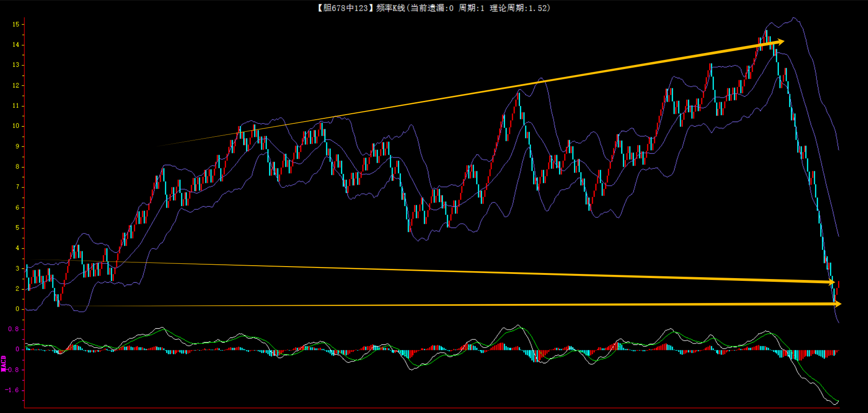Select the 13 label on the K-line axis
This screenshot has height=413, width=868.
pyautogui.click(x=16, y=65)
